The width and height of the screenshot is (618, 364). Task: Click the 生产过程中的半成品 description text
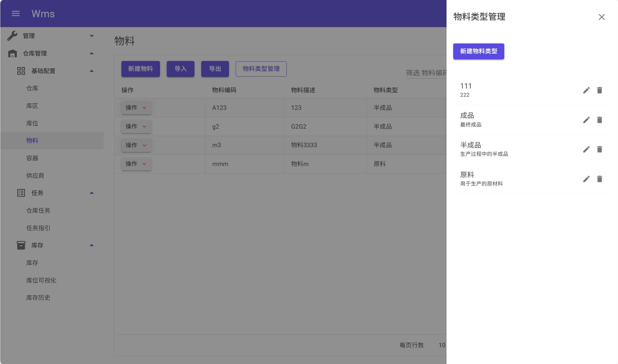point(484,154)
